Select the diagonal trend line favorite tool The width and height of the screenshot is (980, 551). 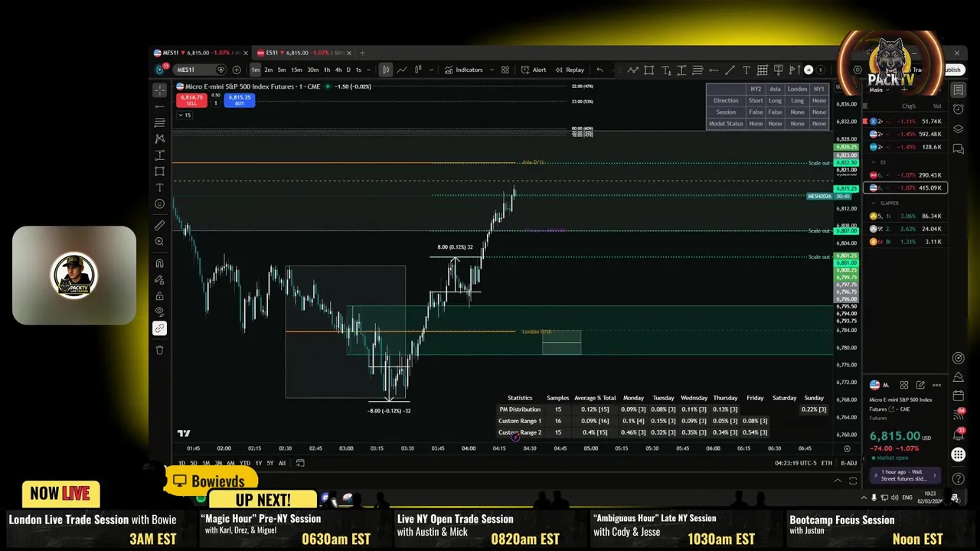tap(730, 70)
